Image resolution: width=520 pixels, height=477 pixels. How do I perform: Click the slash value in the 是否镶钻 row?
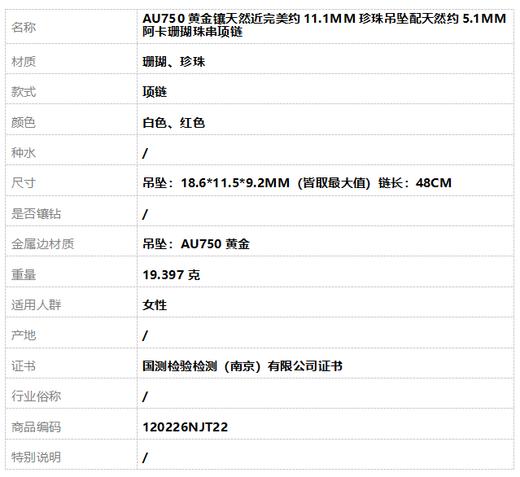[145, 214]
